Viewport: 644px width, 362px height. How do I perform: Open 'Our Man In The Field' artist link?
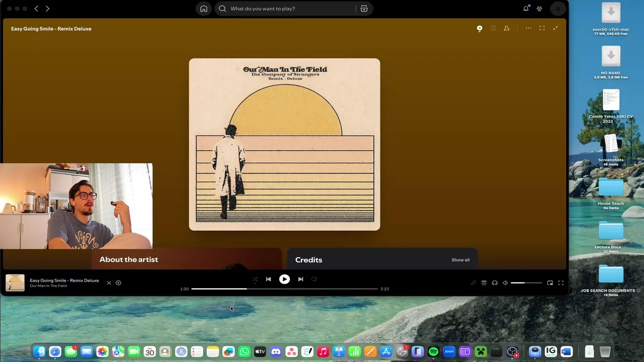(x=48, y=286)
